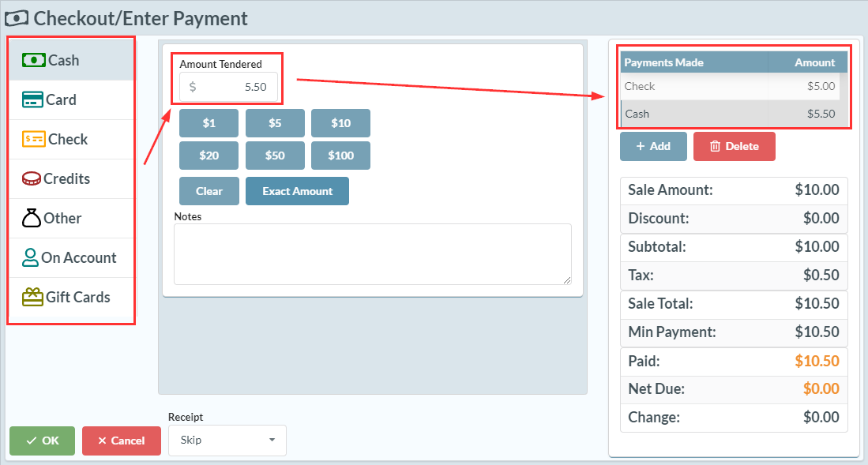Viewport: 868px width, 465px height.
Task: Clear the tendered amount
Action: pos(209,191)
